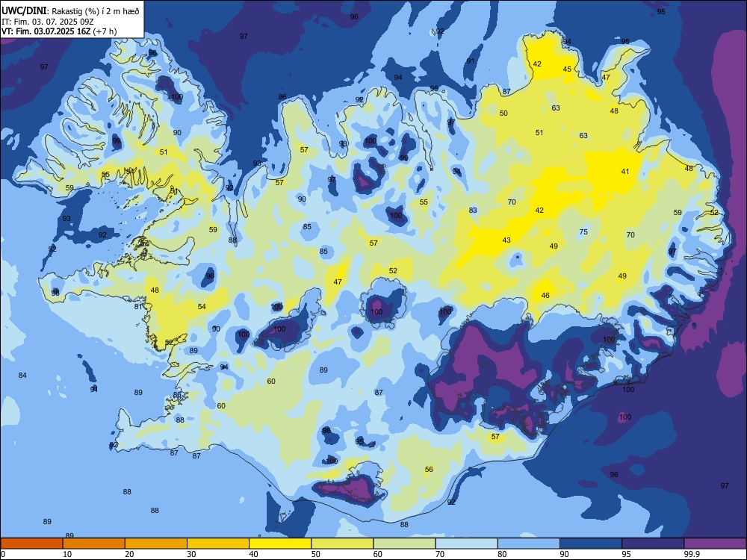
Task: Select the 30–40 golden legend swatch
Action: point(218,544)
